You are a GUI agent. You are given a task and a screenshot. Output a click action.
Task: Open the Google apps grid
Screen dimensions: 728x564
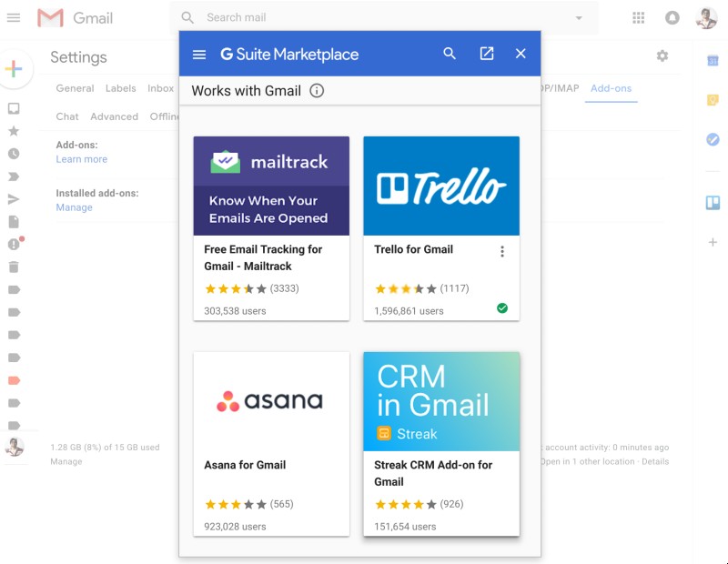[x=639, y=17]
